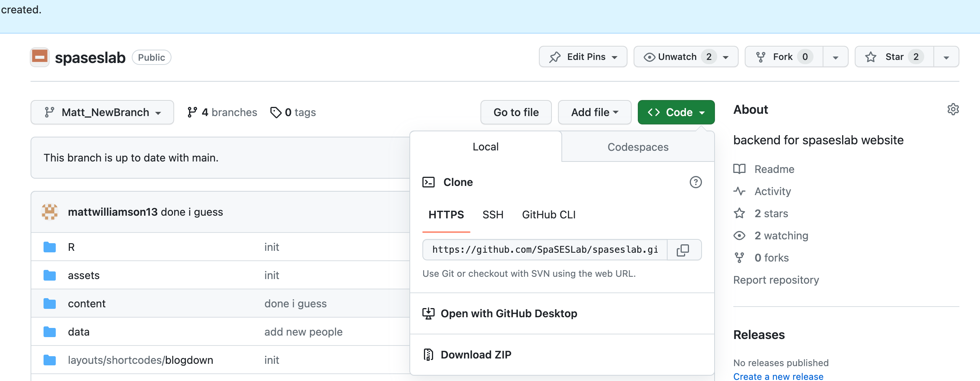
Task: Switch to the Codespaces tab
Action: point(638,147)
